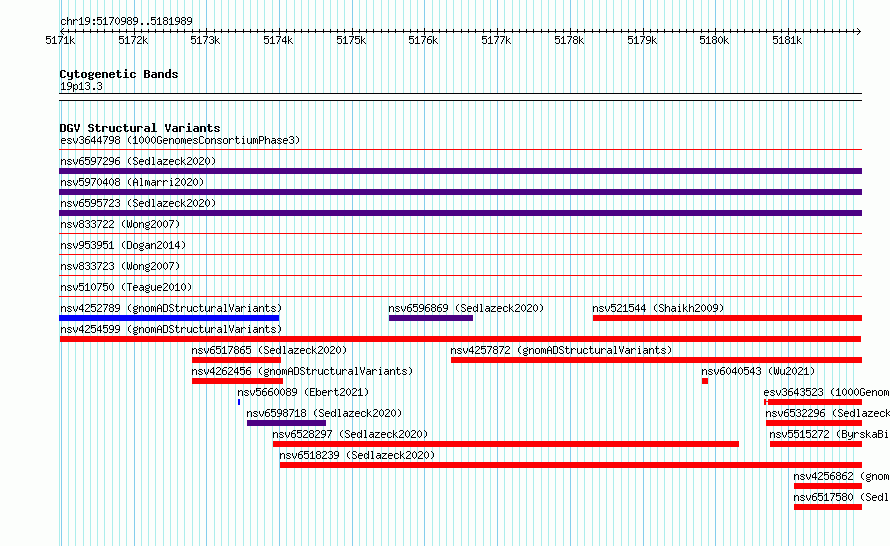Click the purple nsv6596869 variant bar
The width and height of the screenshot is (890, 546).
pyautogui.click(x=431, y=318)
